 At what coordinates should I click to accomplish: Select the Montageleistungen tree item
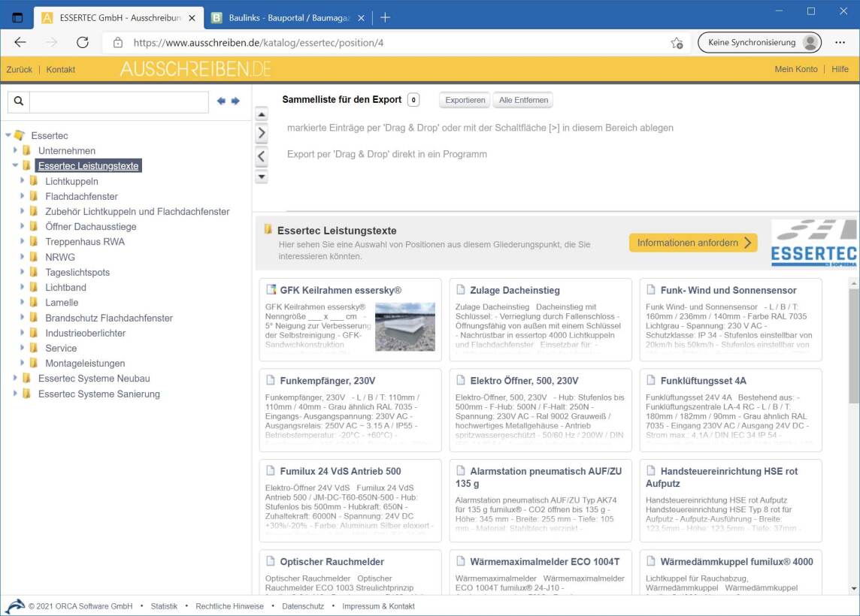[x=85, y=364]
